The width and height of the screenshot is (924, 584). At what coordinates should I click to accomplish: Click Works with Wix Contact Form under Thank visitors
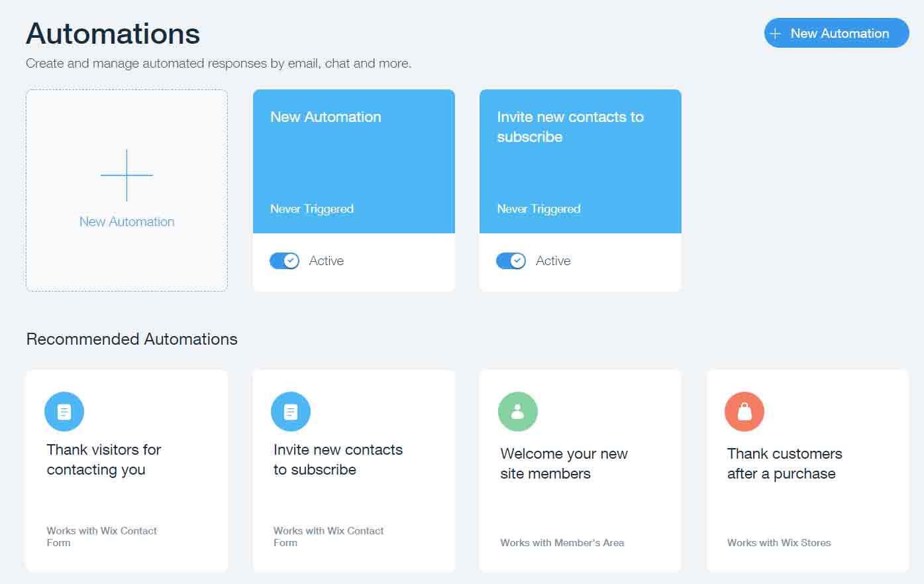101,537
